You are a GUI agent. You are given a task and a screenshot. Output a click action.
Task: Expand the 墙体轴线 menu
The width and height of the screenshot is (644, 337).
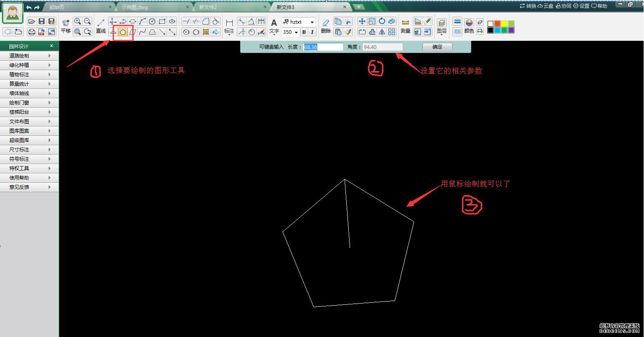[29, 93]
